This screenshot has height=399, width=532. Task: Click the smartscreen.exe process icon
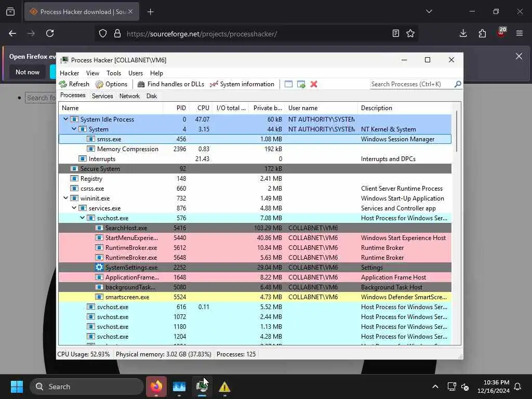pyautogui.click(x=99, y=297)
